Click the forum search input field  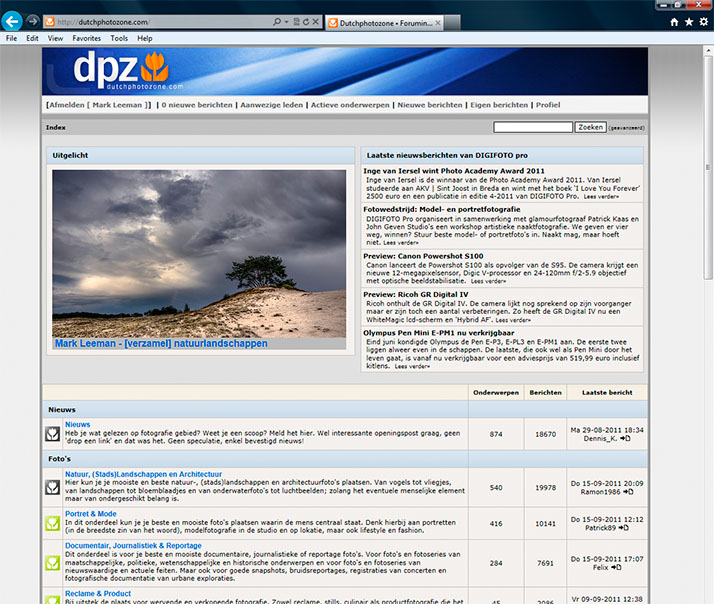coord(533,127)
